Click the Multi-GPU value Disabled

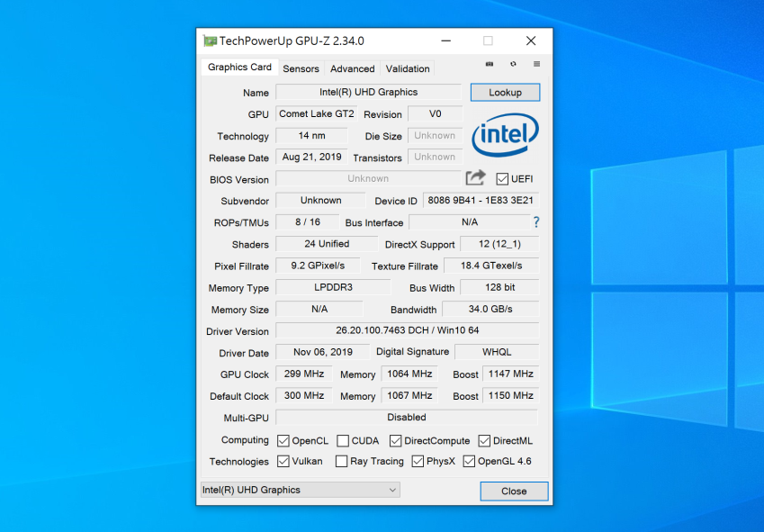click(x=407, y=417)
